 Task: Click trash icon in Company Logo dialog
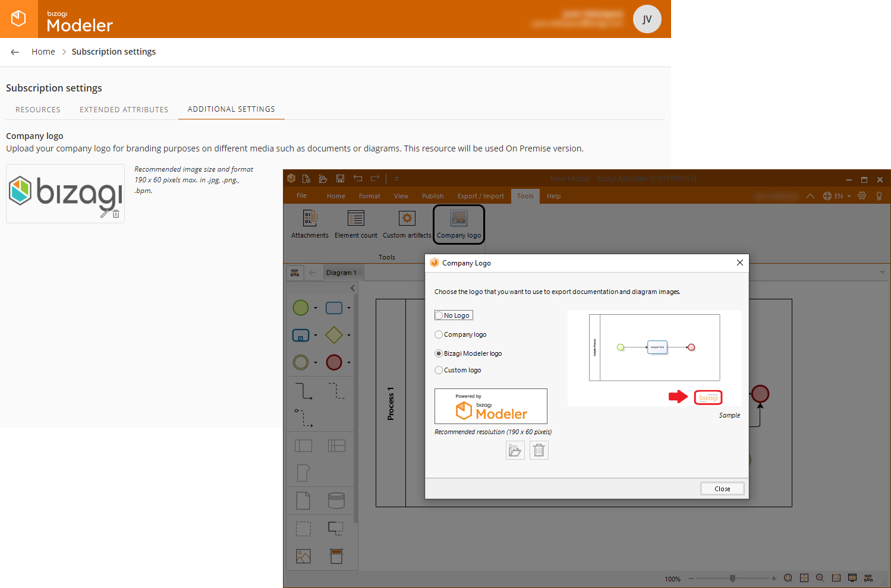(x=539, y=450)
